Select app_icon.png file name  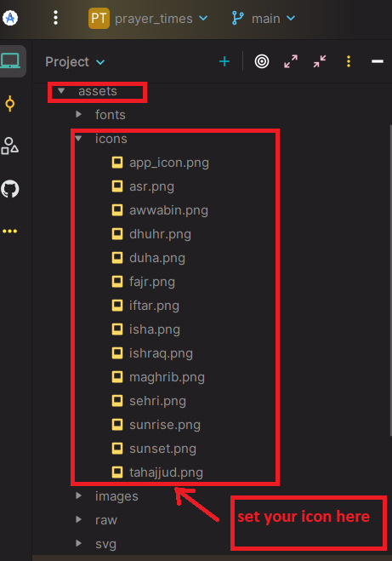tap(169, 163)
